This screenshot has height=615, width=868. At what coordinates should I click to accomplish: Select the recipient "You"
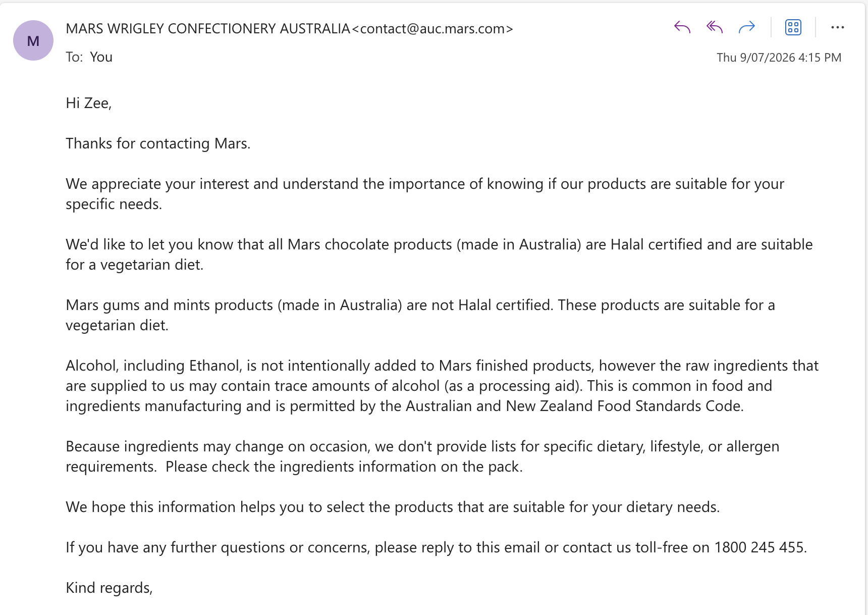coord(101,57)
